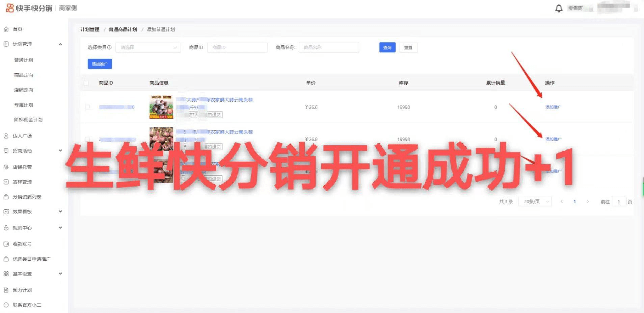Open 专属计划 in the sidebar
This screenshot has width=644, height=313.
click(x=24, y=105)
